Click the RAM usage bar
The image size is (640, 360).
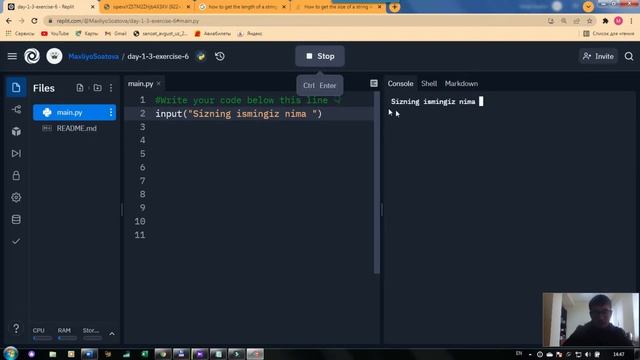coord(67,338)
